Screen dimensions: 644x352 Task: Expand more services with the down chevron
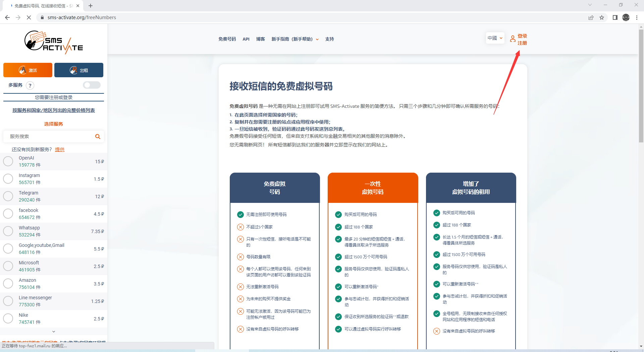coord(53,332)
